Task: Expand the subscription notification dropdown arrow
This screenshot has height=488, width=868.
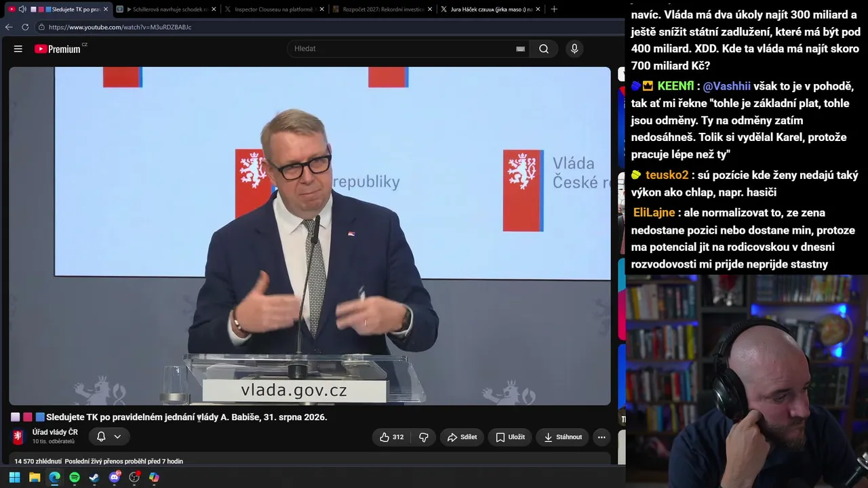Action: [x=117, y=437]
